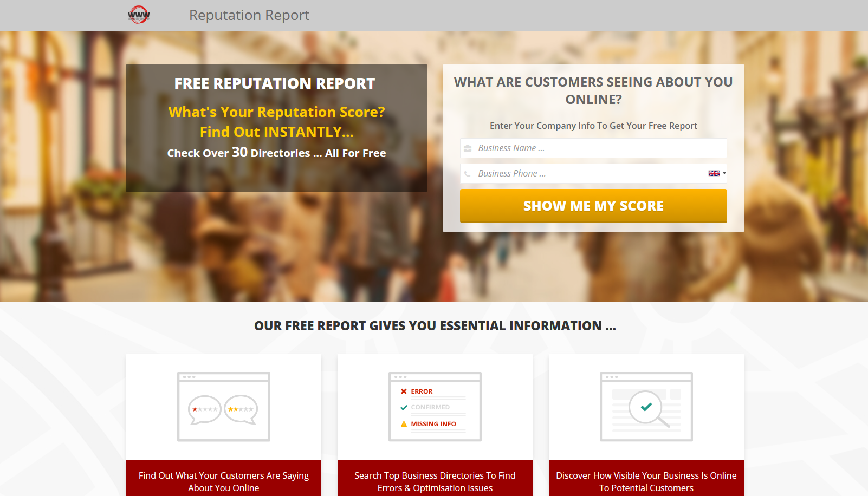Click the ERROR label in the checklist

422,391
